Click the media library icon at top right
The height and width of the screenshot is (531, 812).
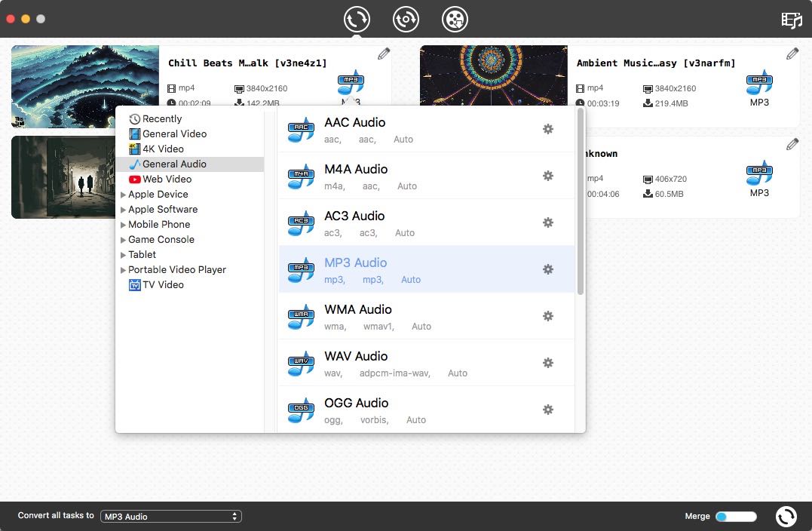pyautogui.click(x=792, y=20)
